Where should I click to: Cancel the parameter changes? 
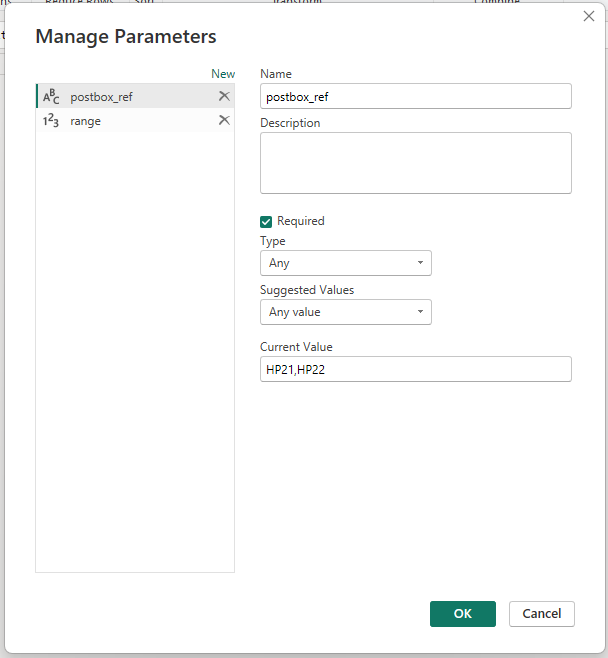click(542, 614)
